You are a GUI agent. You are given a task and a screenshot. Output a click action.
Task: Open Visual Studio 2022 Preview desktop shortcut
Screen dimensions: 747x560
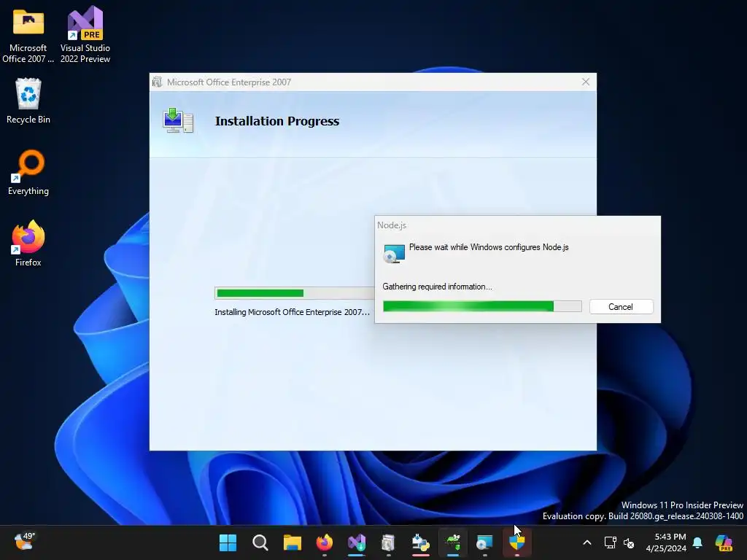click(85, 36)
